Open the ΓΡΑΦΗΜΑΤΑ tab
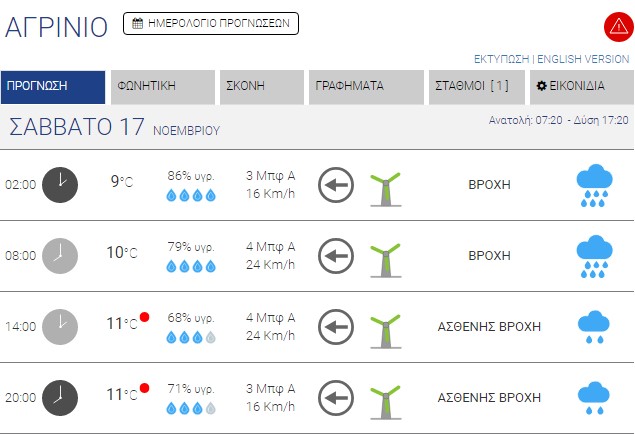Viewport: 635px width, 434px height. 366,86
